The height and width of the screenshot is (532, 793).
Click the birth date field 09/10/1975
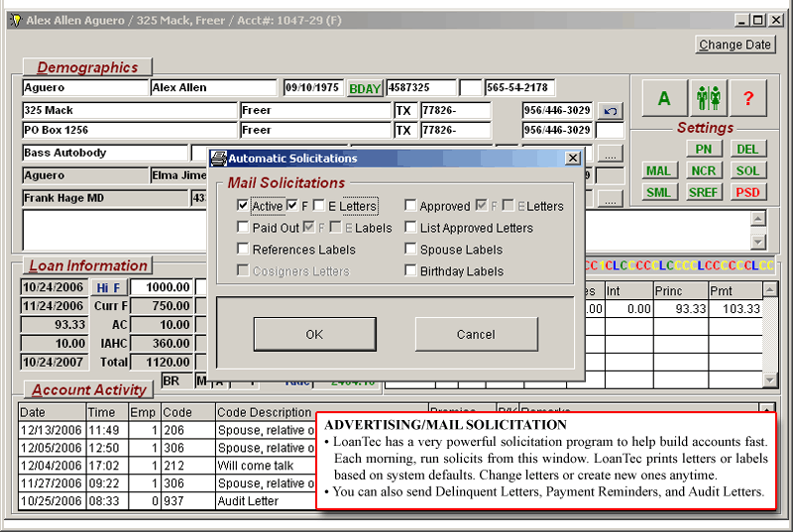[313, 87]
